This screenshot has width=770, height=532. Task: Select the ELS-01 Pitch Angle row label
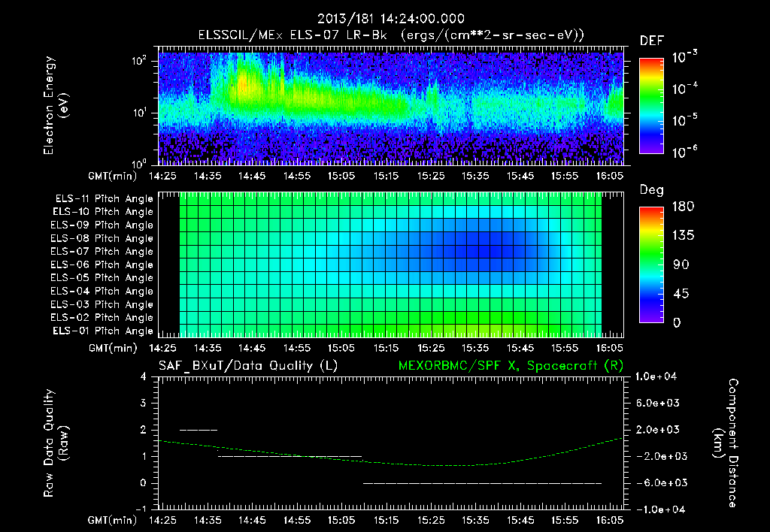(x=103, y=331)
